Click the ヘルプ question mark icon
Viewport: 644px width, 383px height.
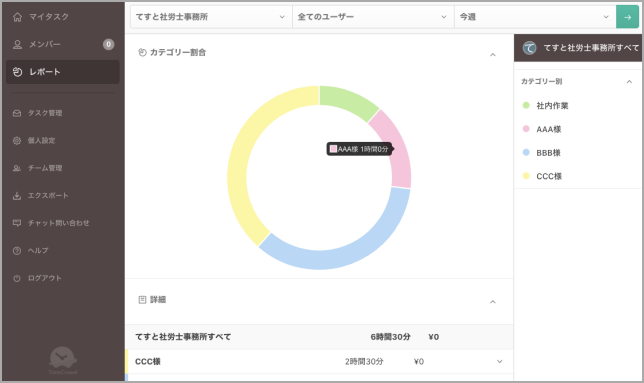17,250
